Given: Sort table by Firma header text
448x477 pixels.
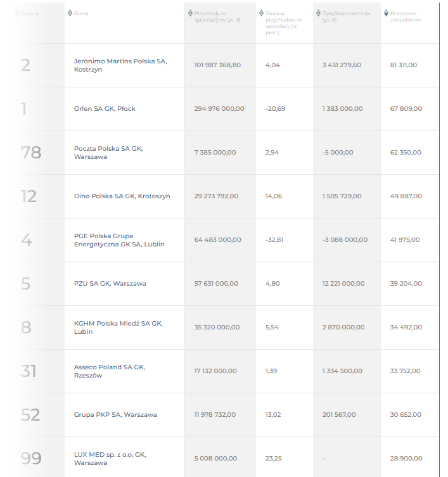Looking at the screenshot, I should click(81, 13).
